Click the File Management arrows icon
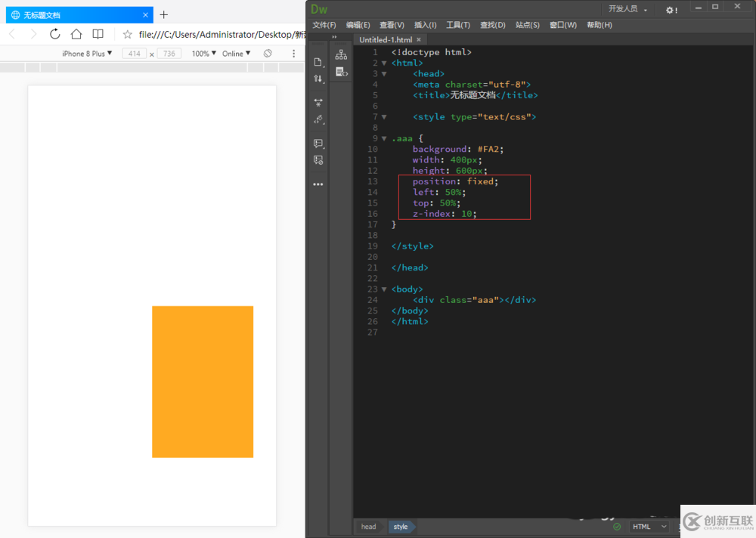Screen dimensions: 756x538 (x=318, y=79)
